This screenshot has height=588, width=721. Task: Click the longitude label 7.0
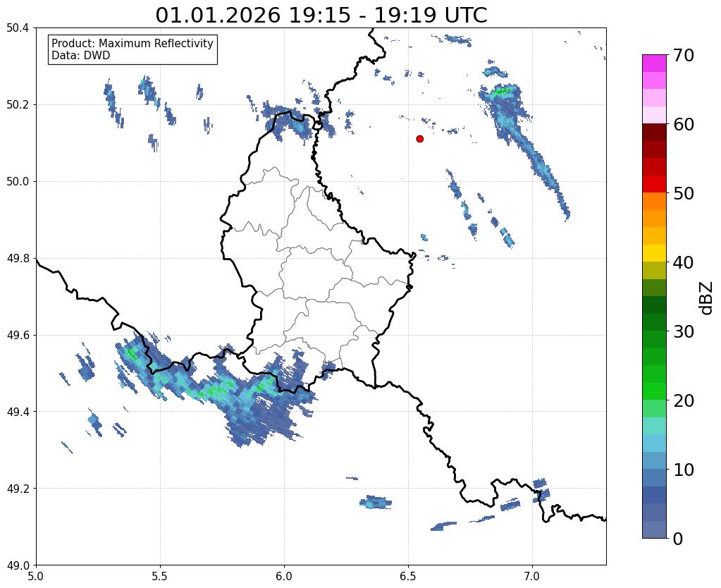[533, 576]
